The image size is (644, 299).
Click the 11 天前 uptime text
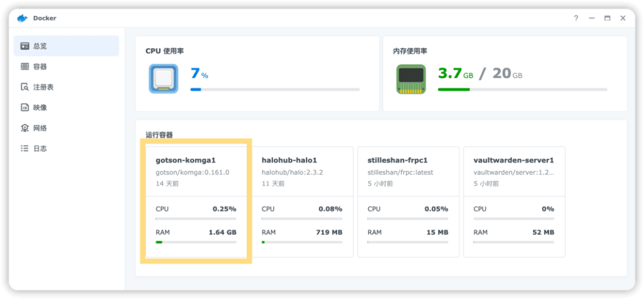point(273,183)
